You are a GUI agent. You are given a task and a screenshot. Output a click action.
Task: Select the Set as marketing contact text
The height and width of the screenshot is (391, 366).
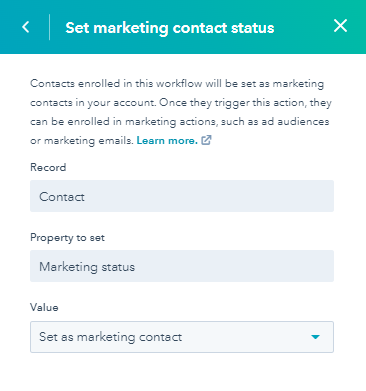click(110, 337)
